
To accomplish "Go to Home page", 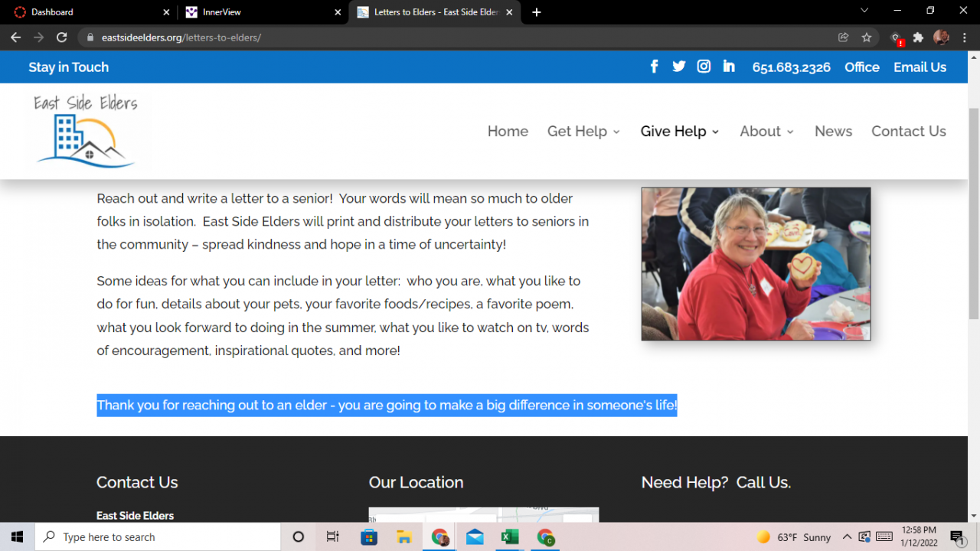I will click(x=508, y=132).
